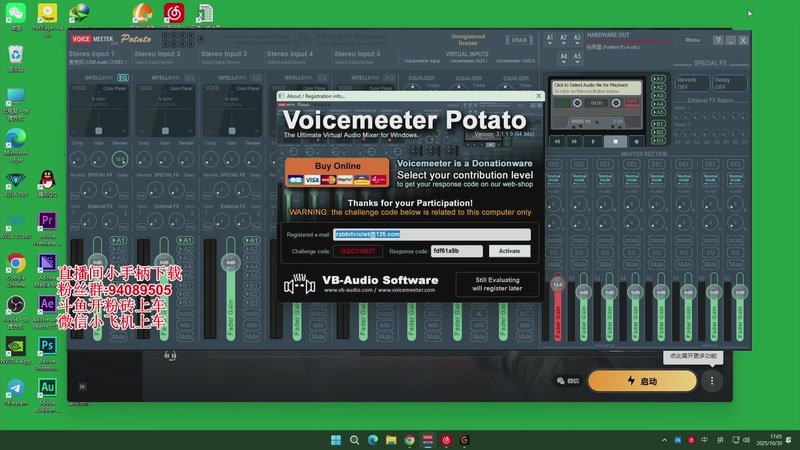Choose Still Evaluating will register later
This screenshot has height=450, width=800.
tap(497, 284)
